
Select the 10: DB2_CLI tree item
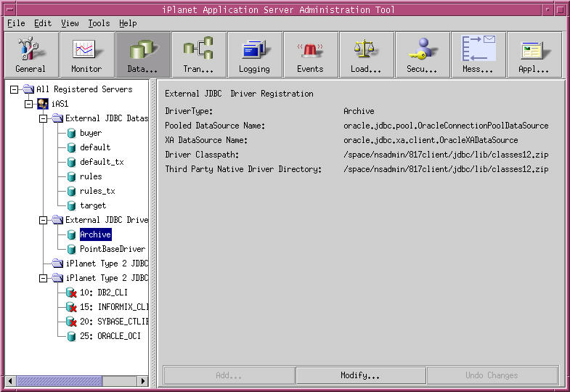(x=104, y=293)
